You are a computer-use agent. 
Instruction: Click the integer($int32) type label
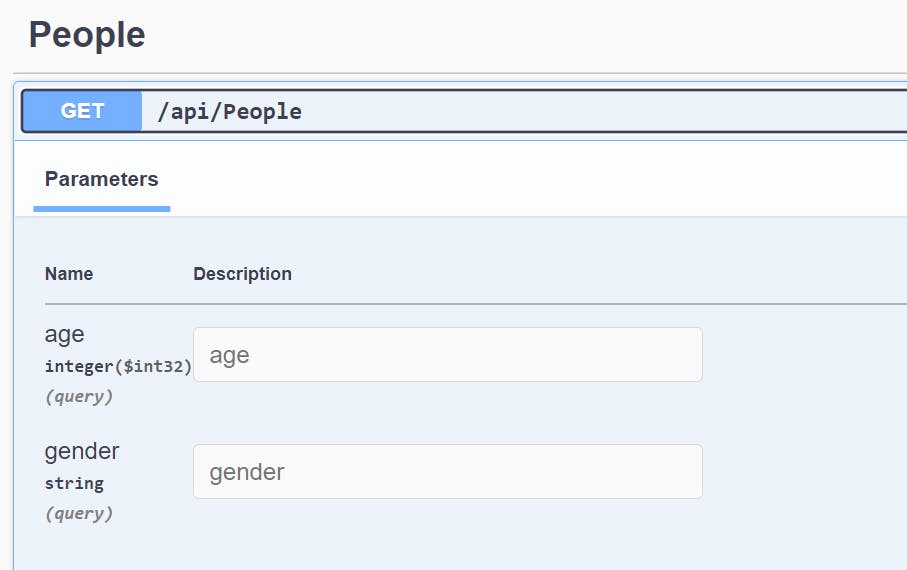pyautogui.click(x=118, y=366)
